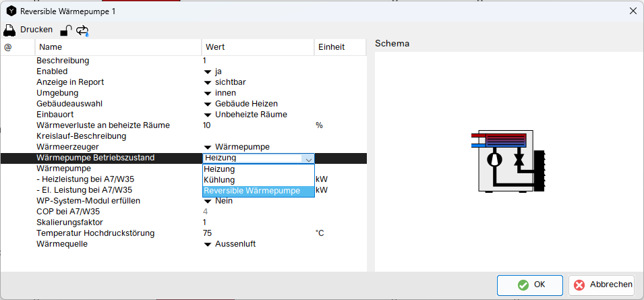Click the Schema panel heading
The height and width of the screenshot is (300, 644).
click(x=392, y=44)
